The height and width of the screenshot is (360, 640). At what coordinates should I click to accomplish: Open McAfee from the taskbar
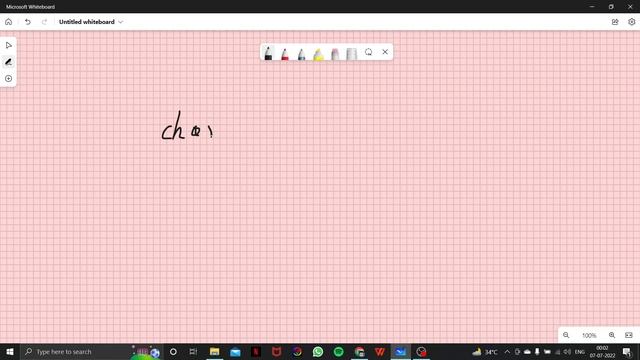(276, 351)
